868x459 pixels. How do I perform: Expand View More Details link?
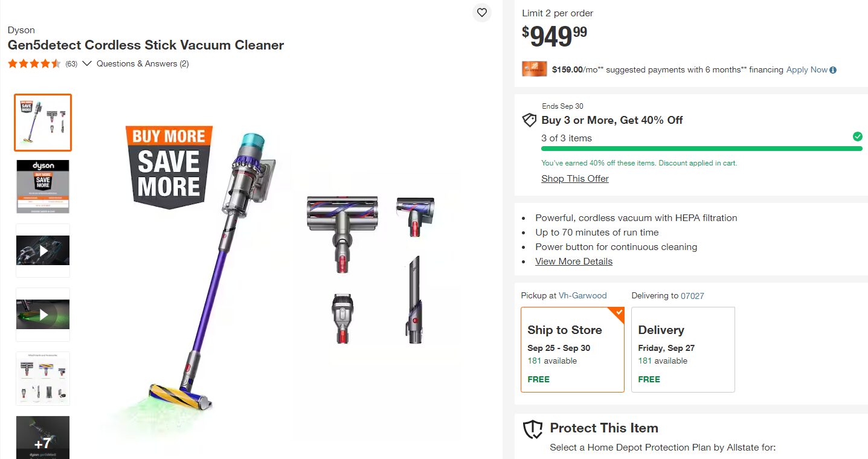[x=573, y=262]
